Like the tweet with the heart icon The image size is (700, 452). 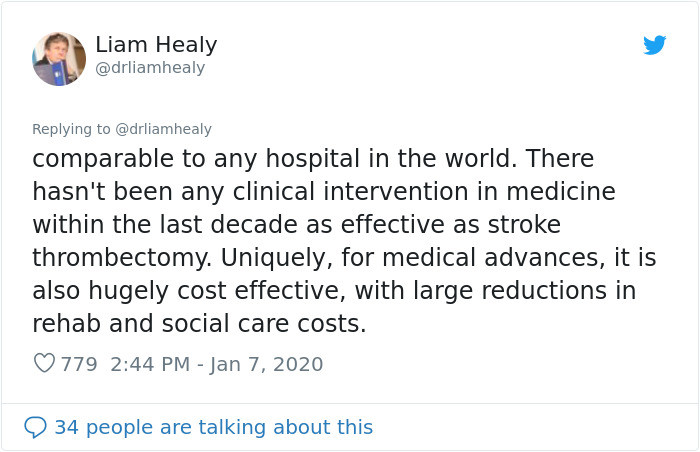point(45,363)
